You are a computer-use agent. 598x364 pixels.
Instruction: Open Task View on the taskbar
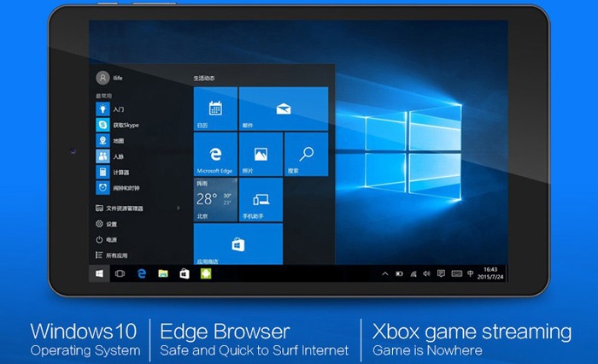point(120,273)
